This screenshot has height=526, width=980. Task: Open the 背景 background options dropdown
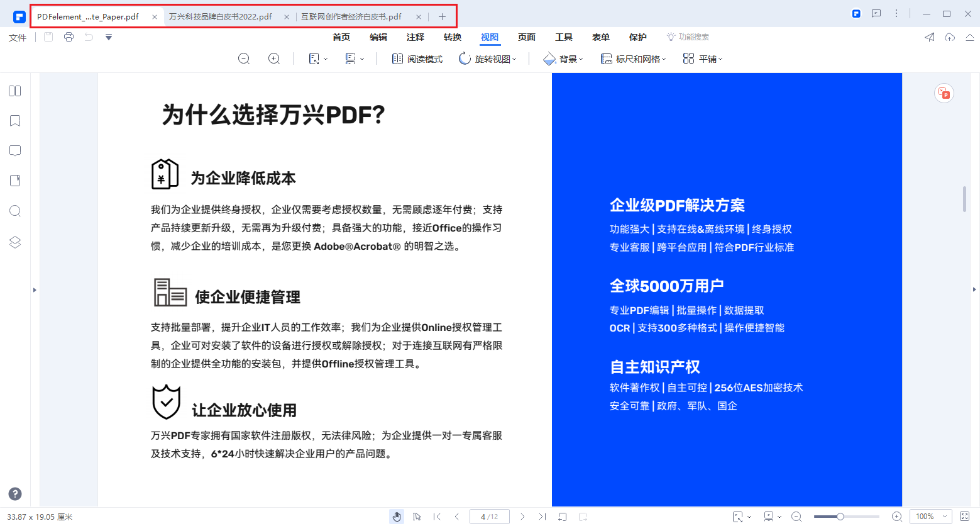click(x=563, y=59)
